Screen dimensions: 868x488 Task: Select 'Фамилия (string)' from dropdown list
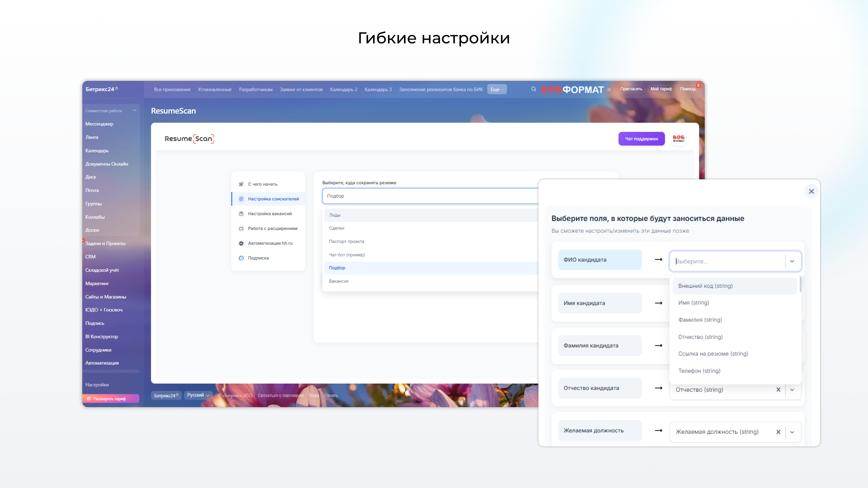coord(700,320)
